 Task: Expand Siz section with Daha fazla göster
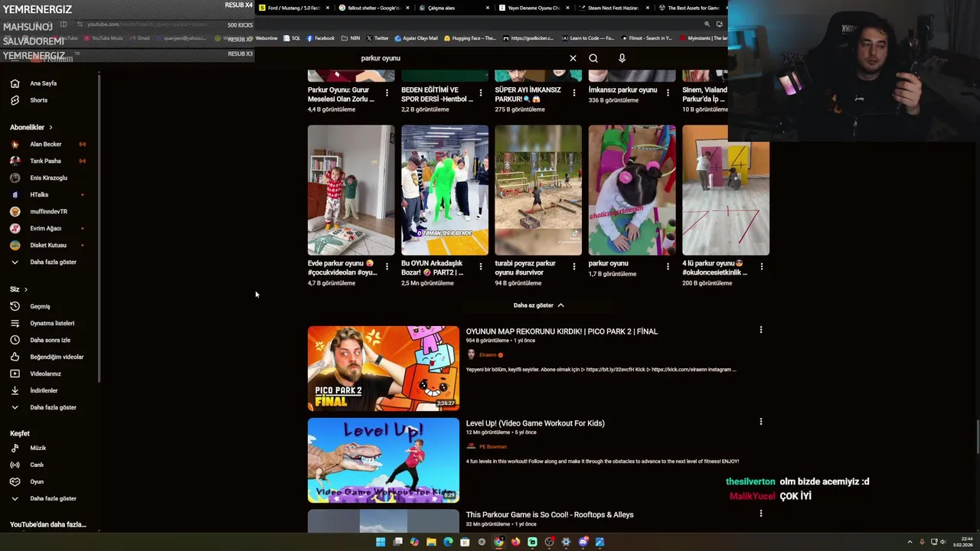53,407
